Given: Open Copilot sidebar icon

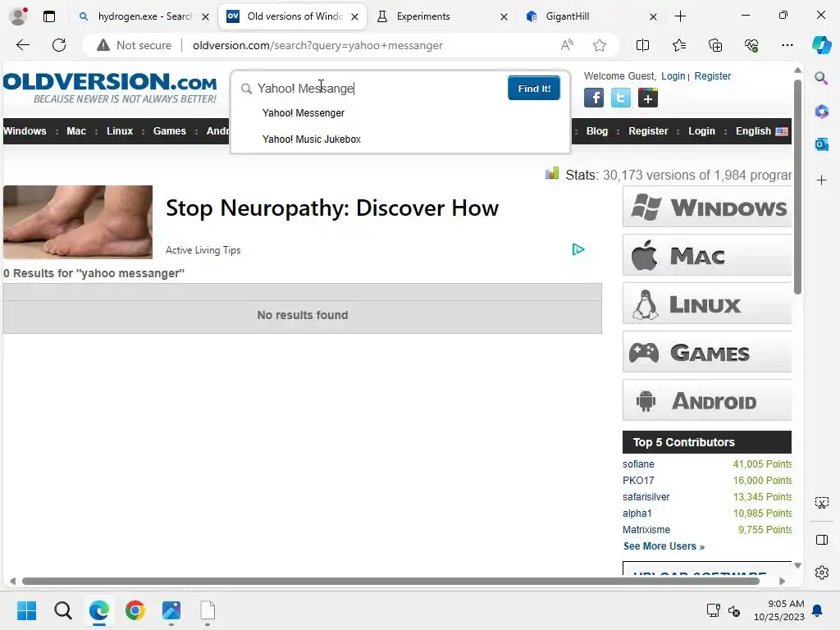Looking at the screenshot, I should [821, 45].
